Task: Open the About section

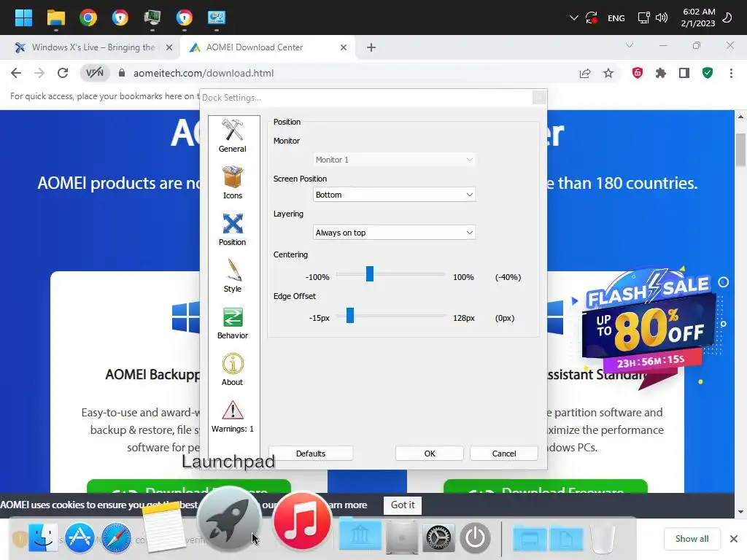Action: pyautogui.click(x=233, y=369)
